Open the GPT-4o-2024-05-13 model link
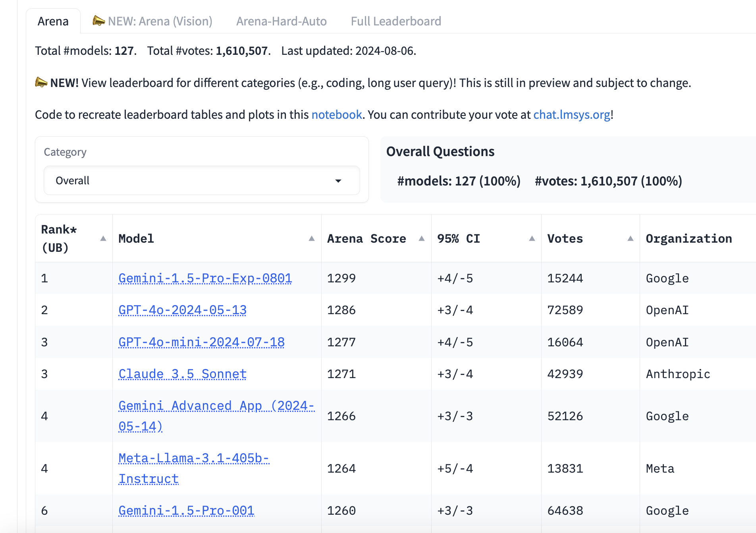The image size is (756, 533). 183,310
